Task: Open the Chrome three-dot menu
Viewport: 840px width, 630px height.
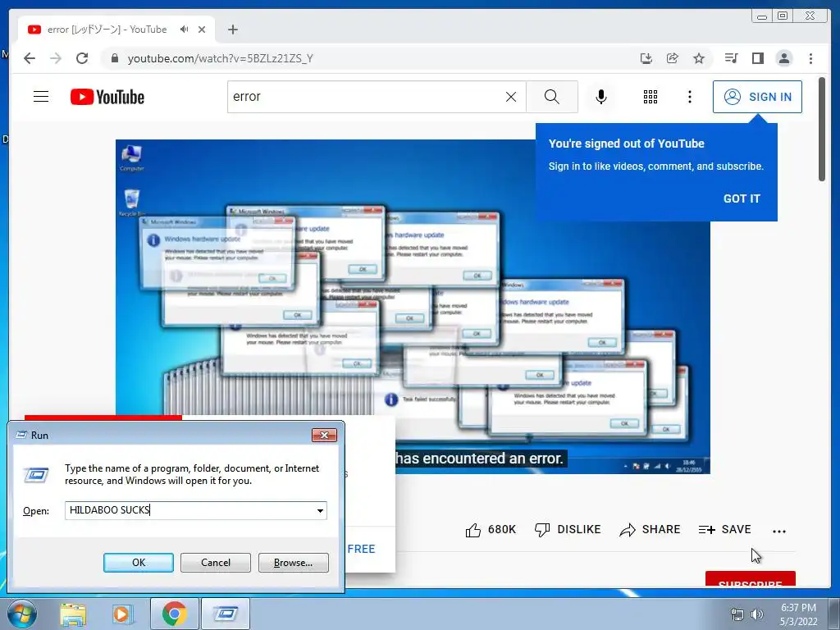Action: 810,58
